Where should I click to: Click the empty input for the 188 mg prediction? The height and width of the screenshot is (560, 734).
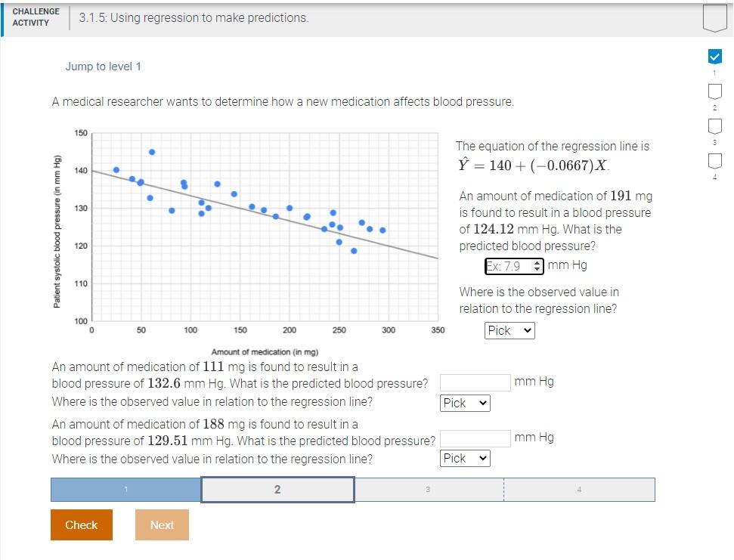pos(475,438)
